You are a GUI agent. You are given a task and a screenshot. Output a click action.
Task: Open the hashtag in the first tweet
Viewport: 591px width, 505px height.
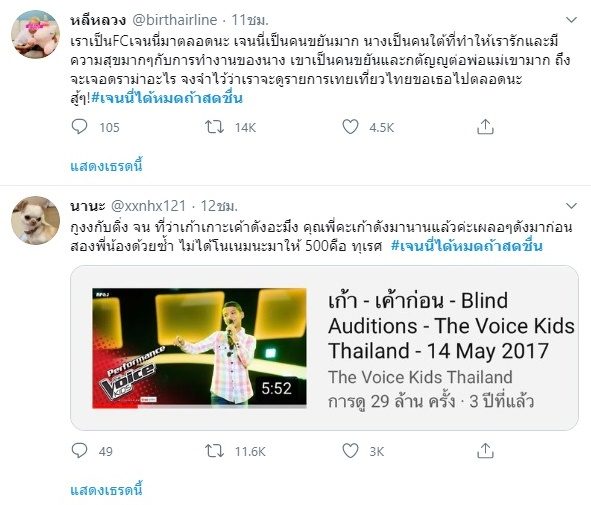click(167, 98)
